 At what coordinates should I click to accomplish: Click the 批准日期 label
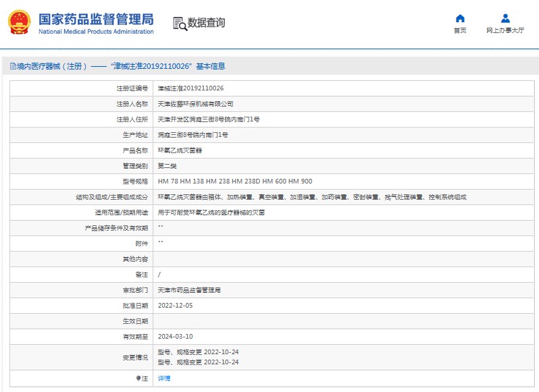point(136,306)
